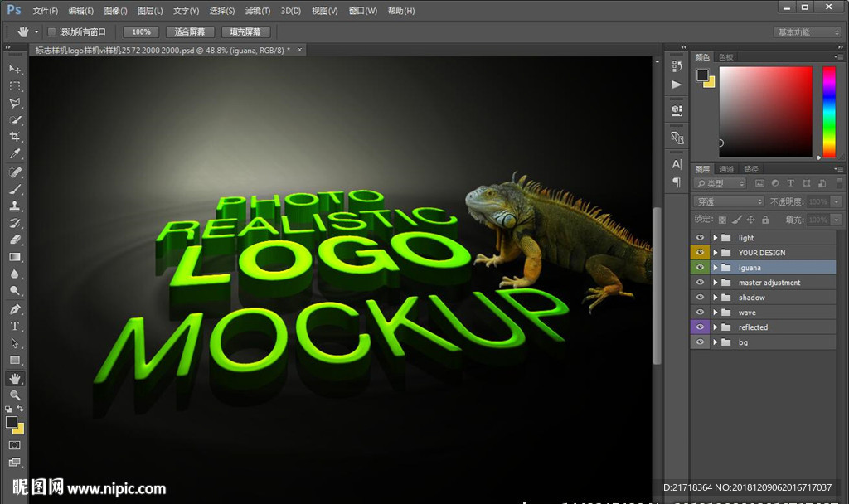Click the 100% zoom button

pos(141,31)
